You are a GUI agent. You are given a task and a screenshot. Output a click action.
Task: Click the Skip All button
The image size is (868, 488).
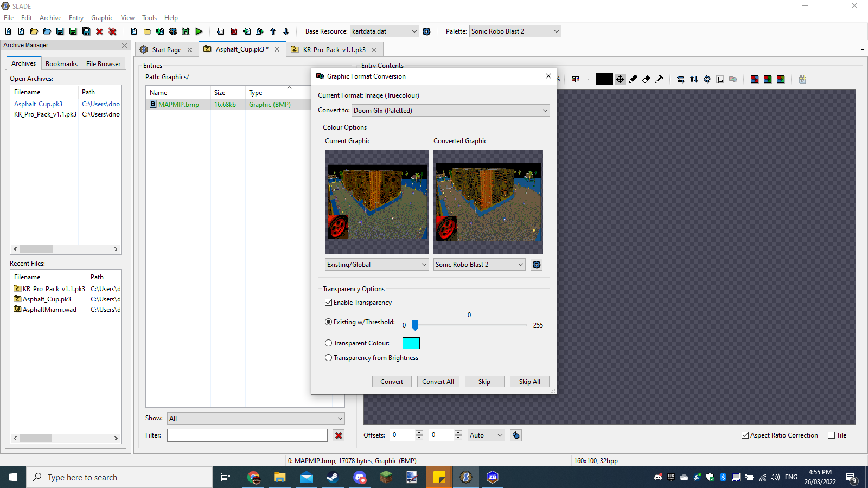(529, 382)
